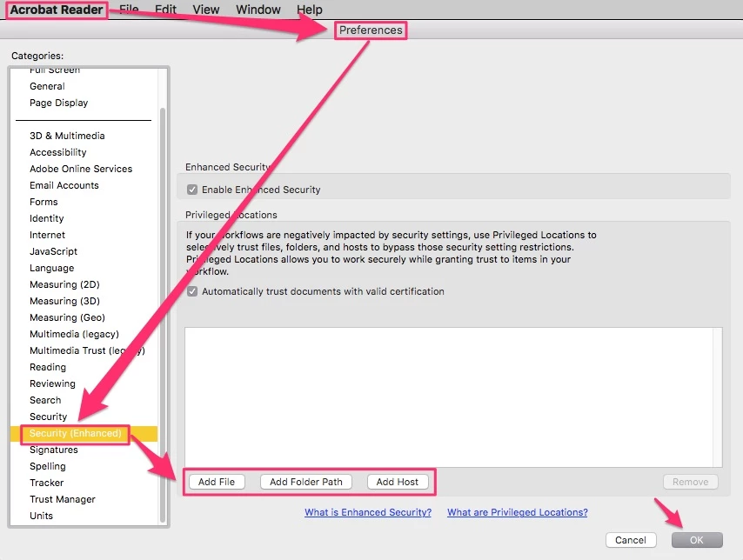The height and width of the screenshot is (560, 743).
Task: Open the Tracker category
Action: 46,483
